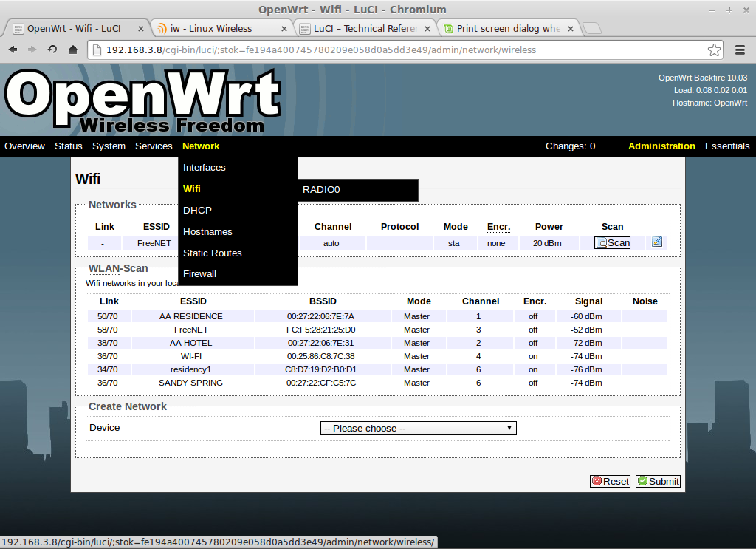Screen dimensions: 756x549
Task: Minimize the Chromium window
Action: pos(712,10)
